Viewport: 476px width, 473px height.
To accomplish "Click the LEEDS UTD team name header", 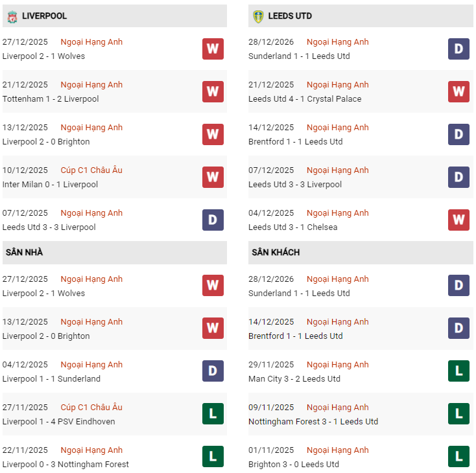I will (x=290, y=16).
